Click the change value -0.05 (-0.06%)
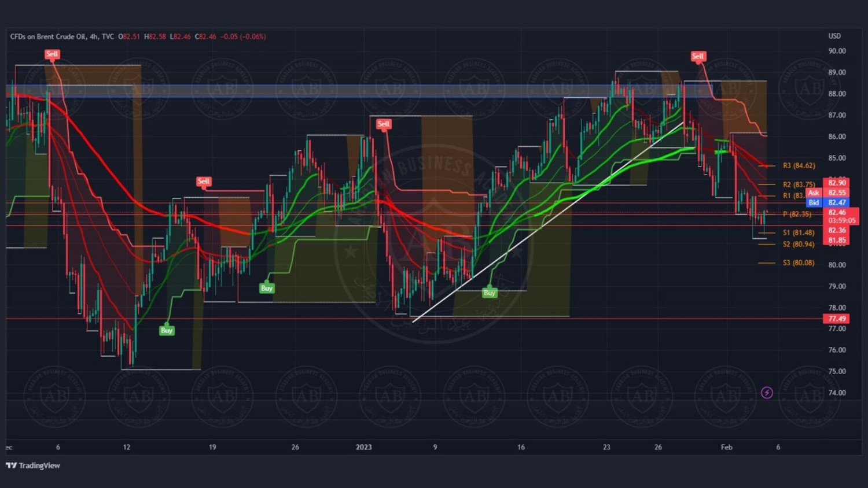 [243, 36]
